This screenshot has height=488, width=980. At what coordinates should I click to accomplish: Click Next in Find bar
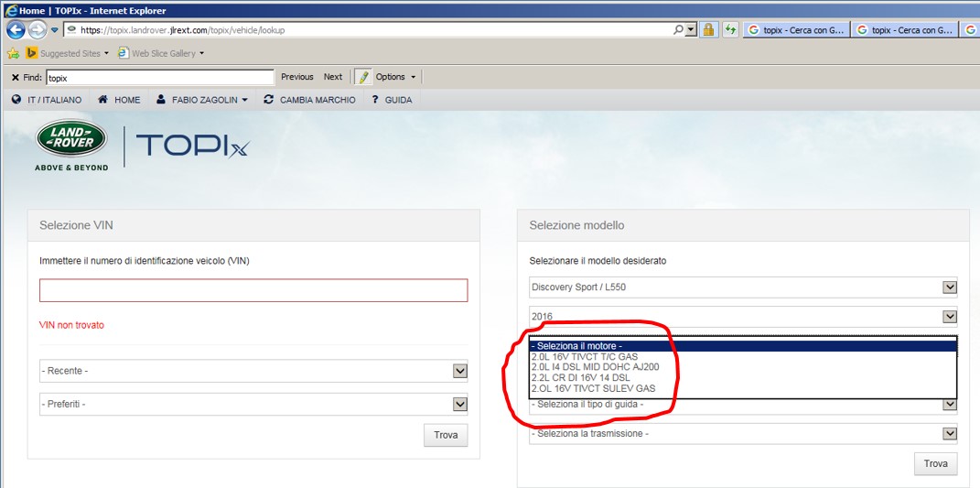click(x=333, y=77)
